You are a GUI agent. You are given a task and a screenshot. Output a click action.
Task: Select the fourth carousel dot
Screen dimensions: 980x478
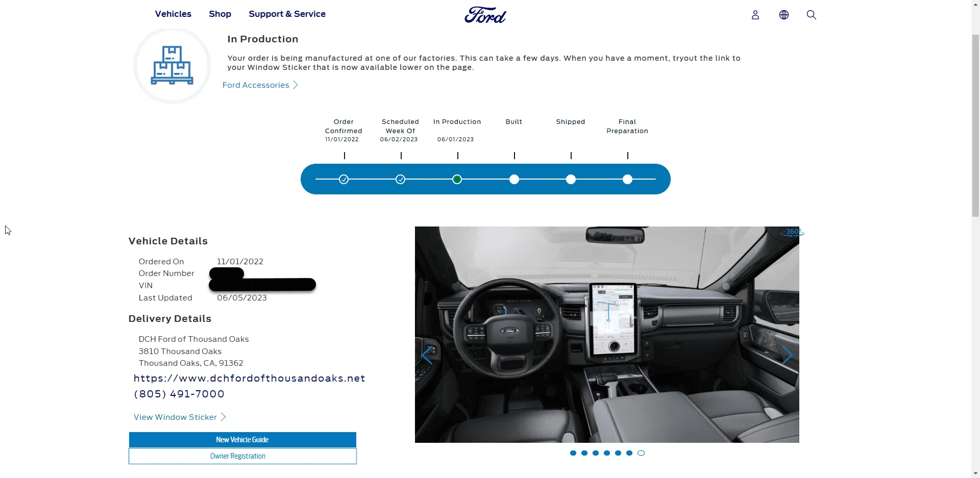607,453
